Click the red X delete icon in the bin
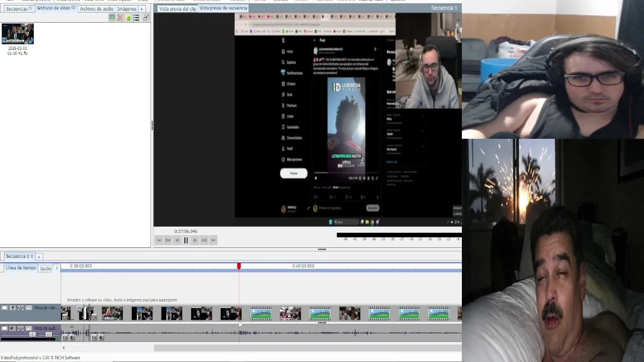The image size is (644, 362). (120, 17)
